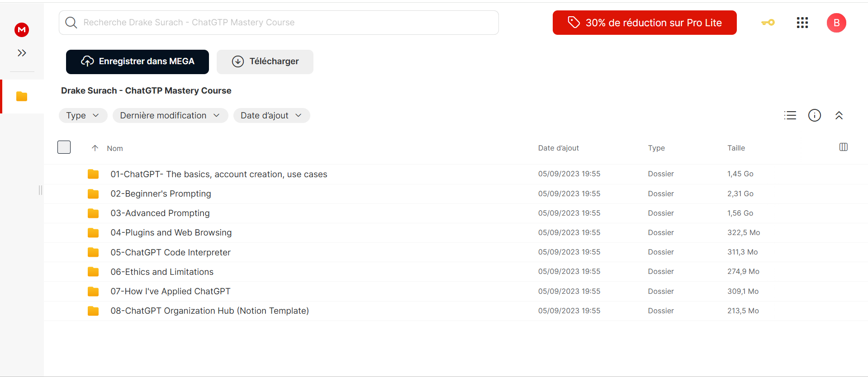Open 06-Ethics and Limitations folder

point(162,272)
